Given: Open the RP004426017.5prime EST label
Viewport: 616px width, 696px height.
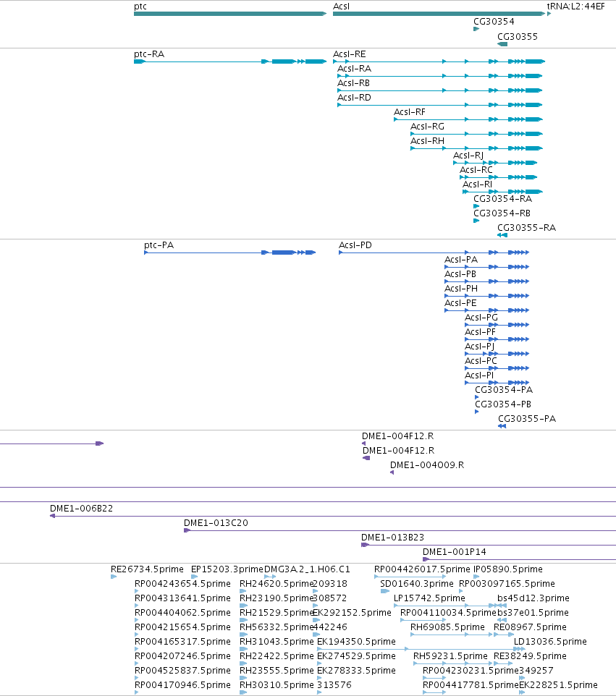Looking at the screenshot, I should point(422,569).
